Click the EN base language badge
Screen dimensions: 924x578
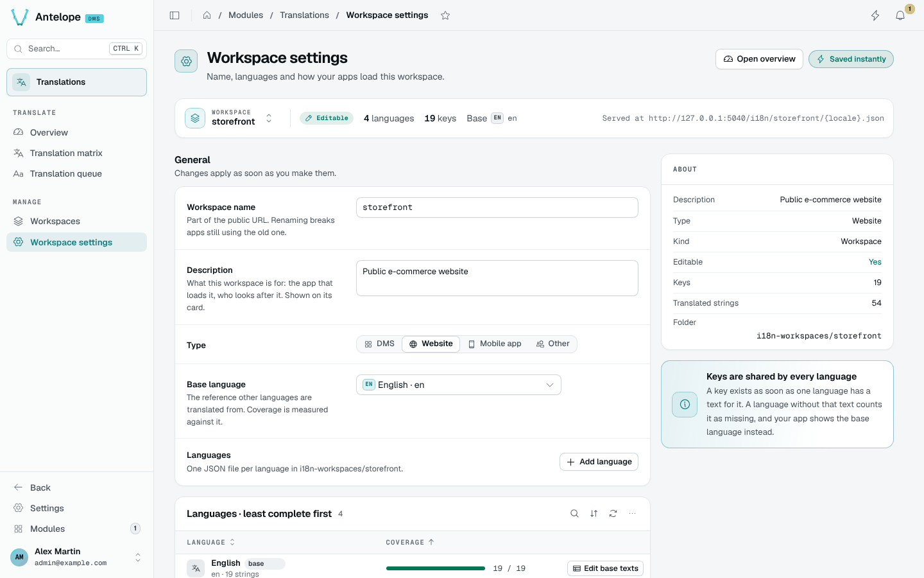pyautogui.click(x=497, y=118)
